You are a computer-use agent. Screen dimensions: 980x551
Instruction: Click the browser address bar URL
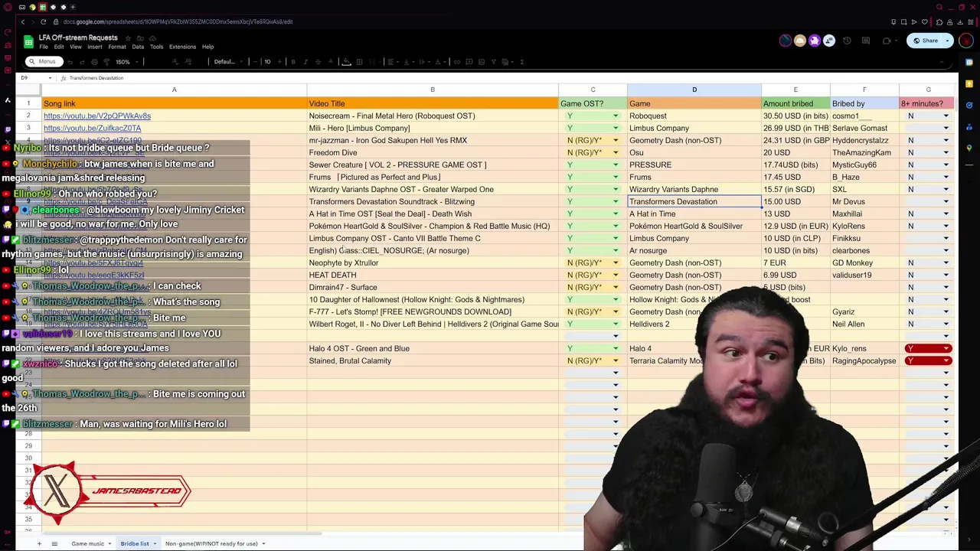(178, 21)
